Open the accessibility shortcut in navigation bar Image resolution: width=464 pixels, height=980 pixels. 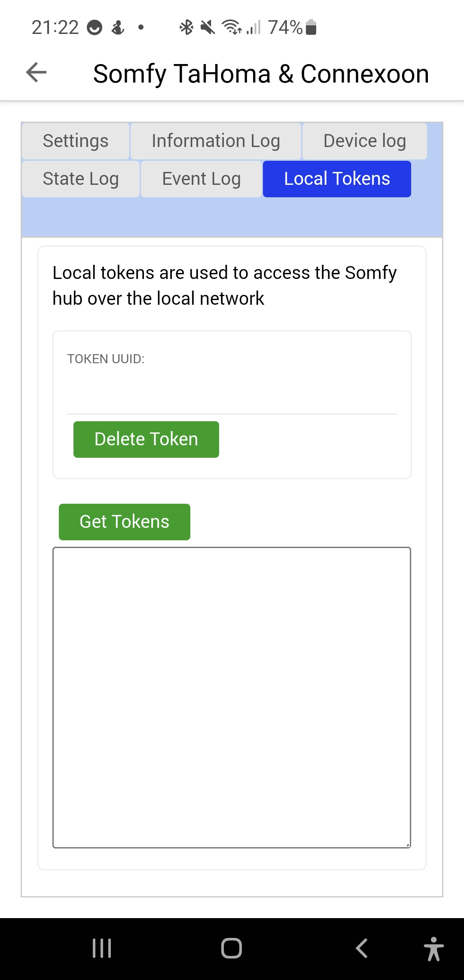(x=433, y=949)
